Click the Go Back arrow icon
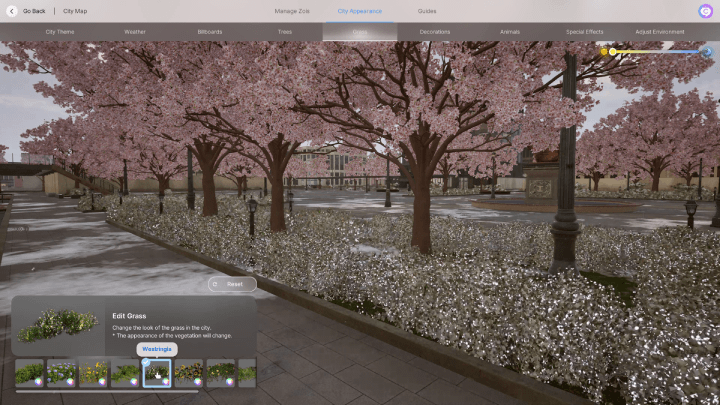 coord(12,11)
